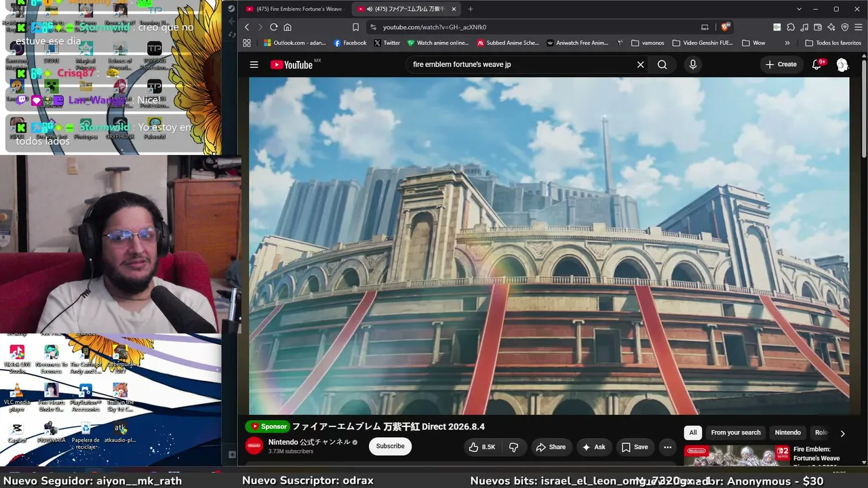Open CapCut desktop shortcut
Screen dimensions: 868x488
17,432
